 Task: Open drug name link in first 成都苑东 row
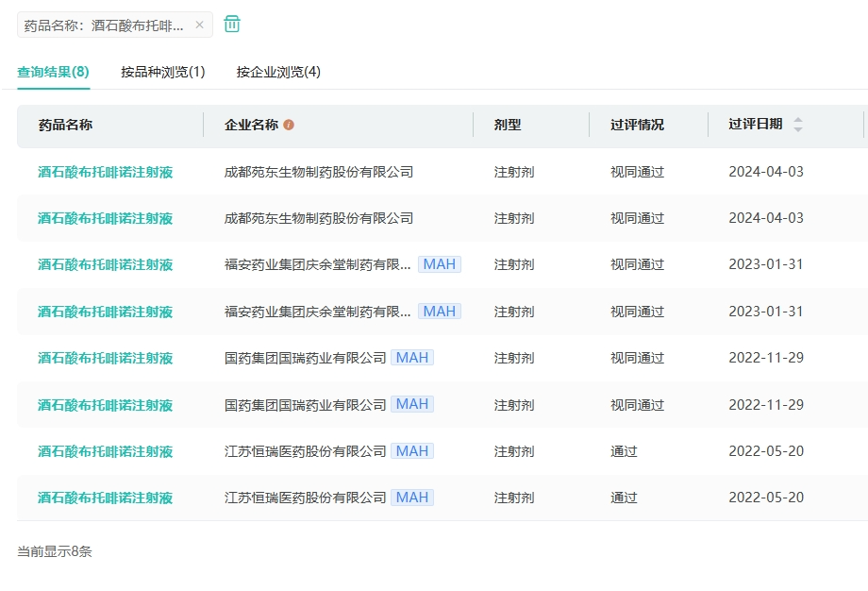105,172
